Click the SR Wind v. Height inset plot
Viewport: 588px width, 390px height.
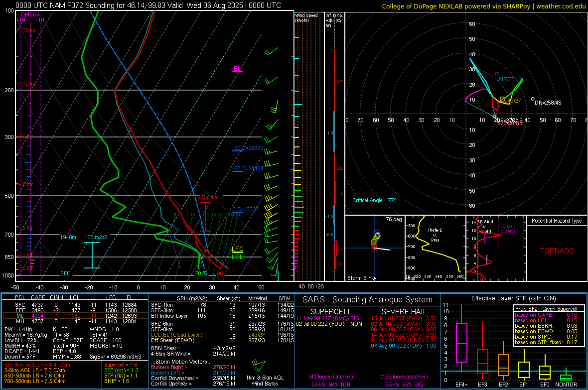point(496,248)
